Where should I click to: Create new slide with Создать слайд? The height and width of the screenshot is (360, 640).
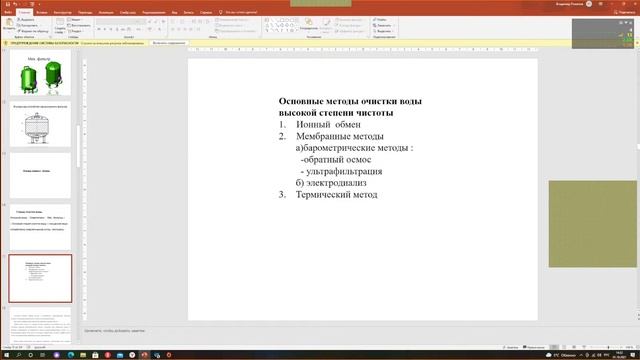pyautogui.click(x=60, y=25)
